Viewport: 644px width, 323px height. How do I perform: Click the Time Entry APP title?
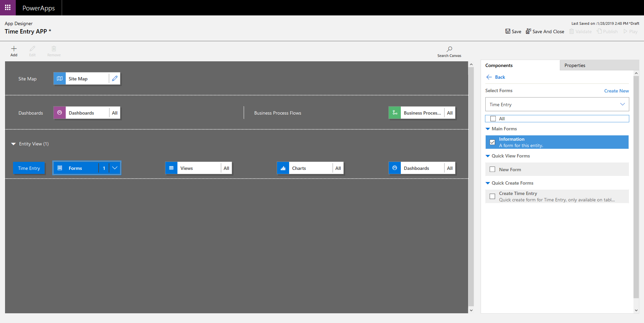click(28, 31)
